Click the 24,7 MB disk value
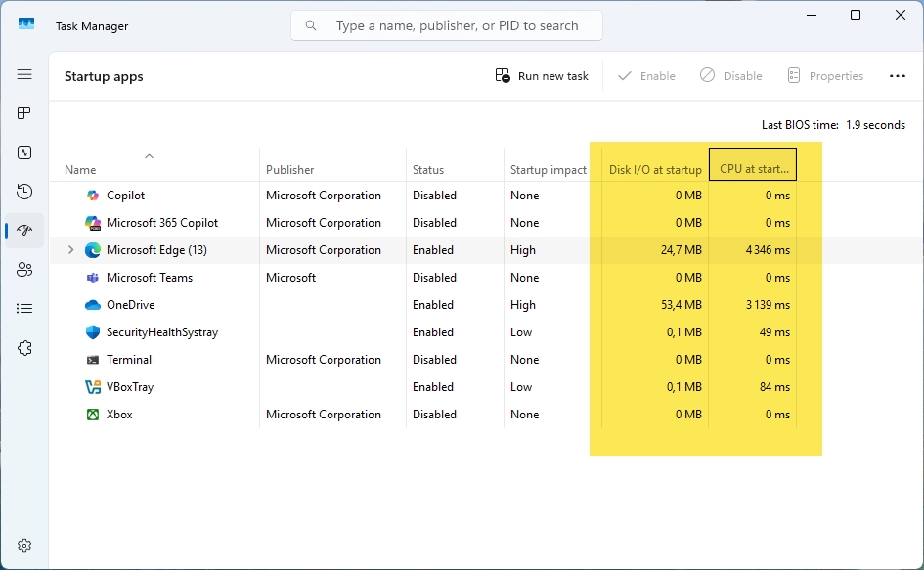924x570 pixels. coord(682,250)
